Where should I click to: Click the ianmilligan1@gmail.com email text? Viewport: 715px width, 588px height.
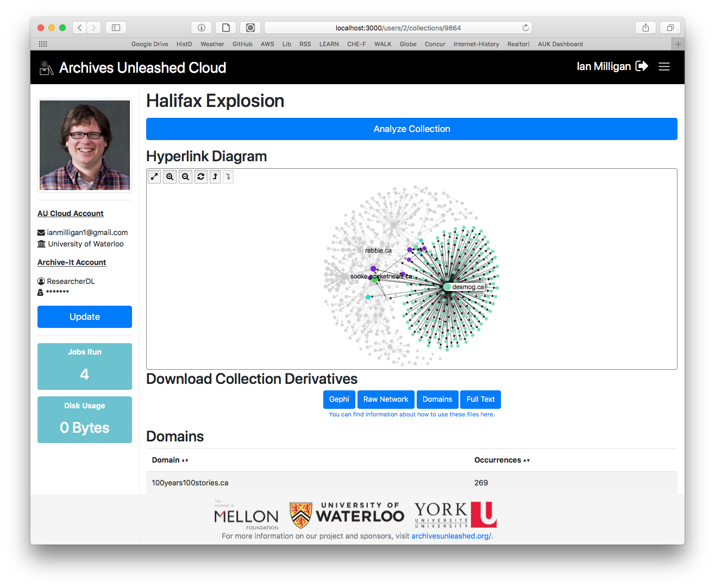[87, 232]
